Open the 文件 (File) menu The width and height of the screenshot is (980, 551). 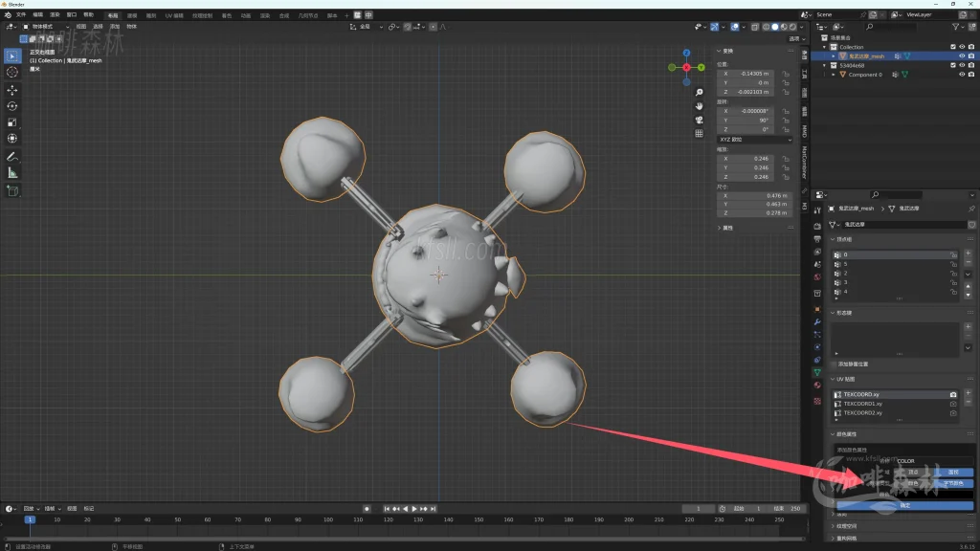[21, 15]
